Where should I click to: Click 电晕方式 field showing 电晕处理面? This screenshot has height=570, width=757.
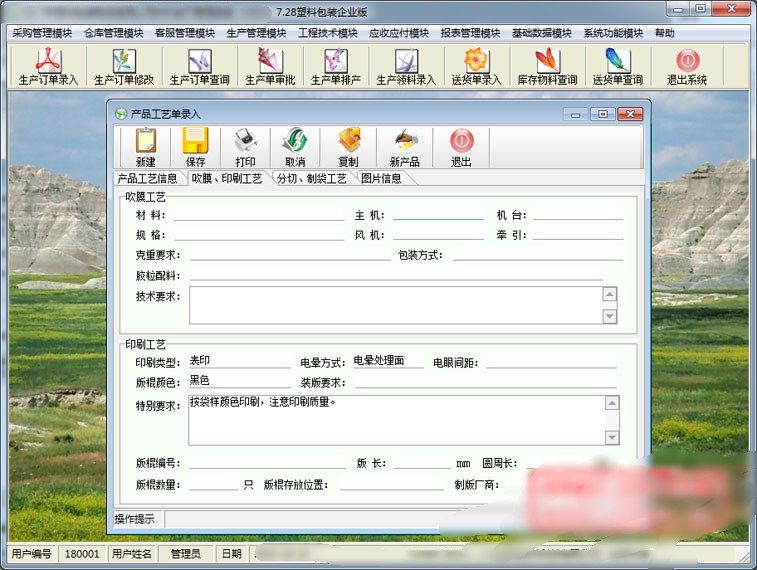388,361
